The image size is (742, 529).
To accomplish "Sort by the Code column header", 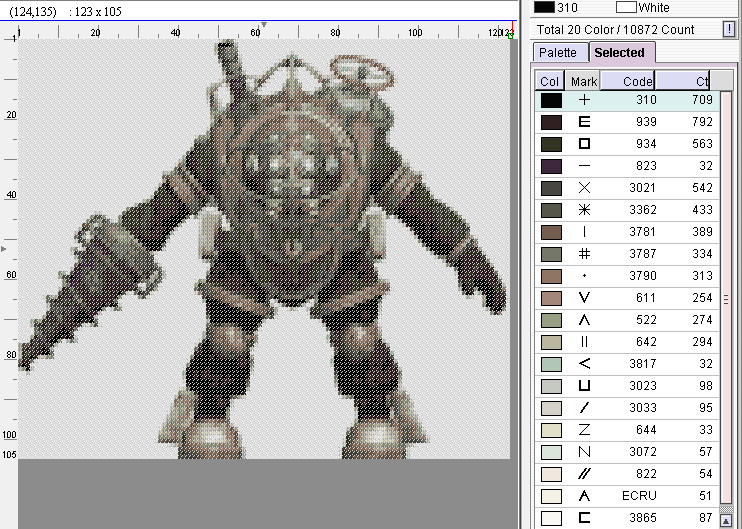I will click(x=627, y=81).
